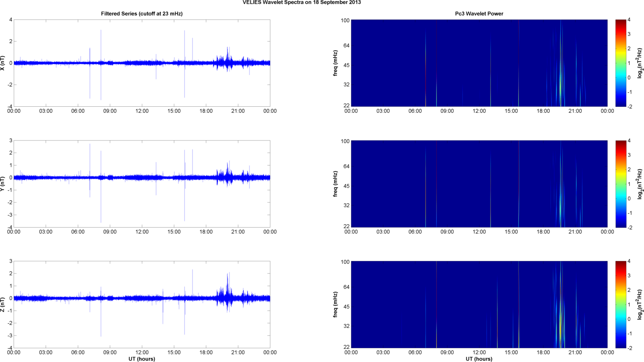Click the '21:00' tick under the top spectrogram
Image resolution: width=644 pixels, height=362 pixels.
pyautogui.click(x=575, y=111)
